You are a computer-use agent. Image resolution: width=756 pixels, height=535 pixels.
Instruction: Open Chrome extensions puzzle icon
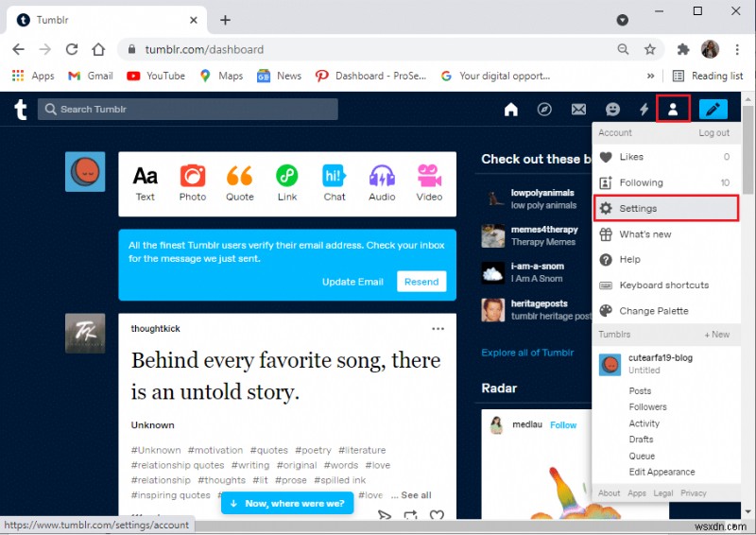(x=682, y=49)
